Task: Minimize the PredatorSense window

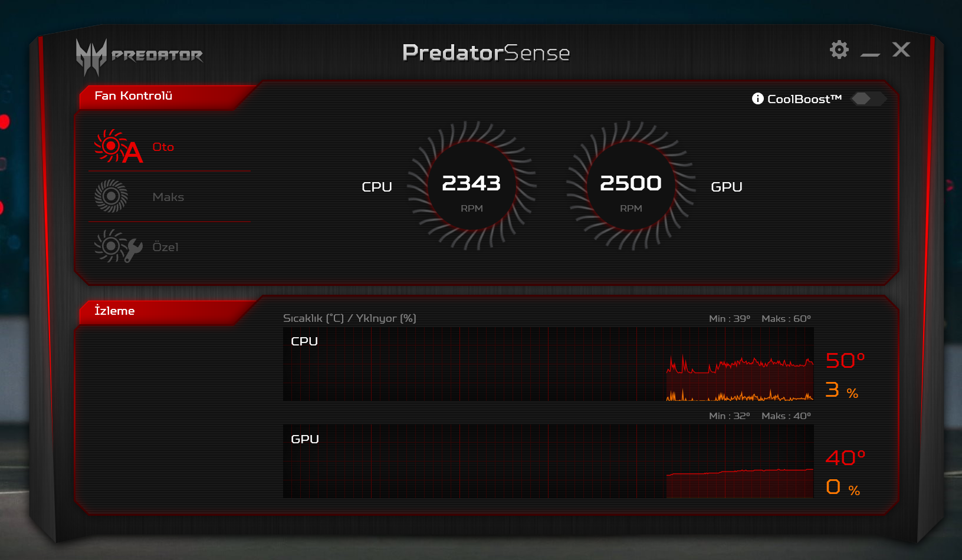Action: click(870, 55)
